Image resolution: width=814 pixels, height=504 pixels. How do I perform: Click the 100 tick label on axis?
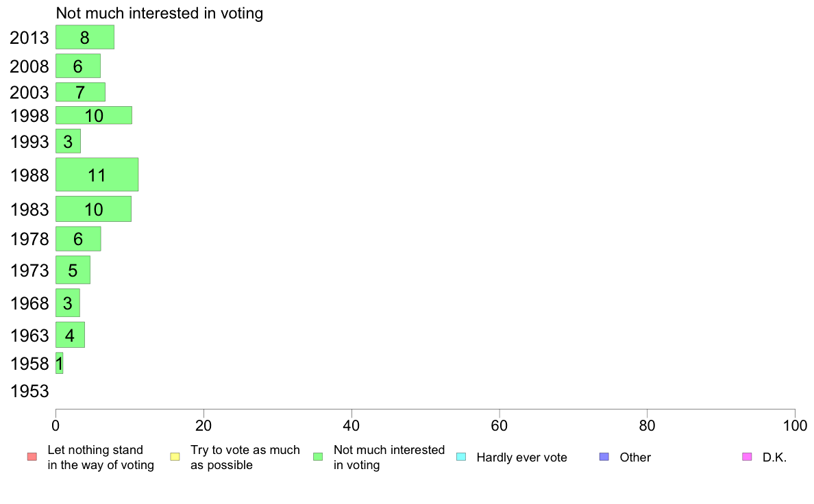pos(795,426)
